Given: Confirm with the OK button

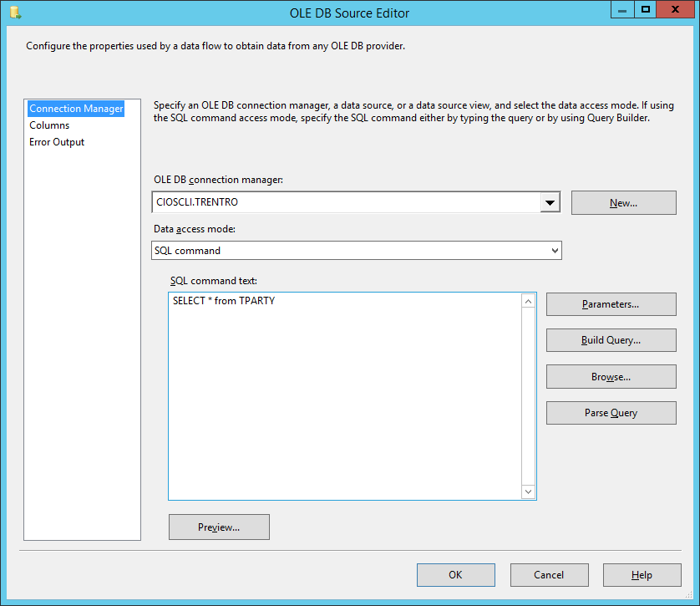Looking at the screenshot, I should click(456, 575).
